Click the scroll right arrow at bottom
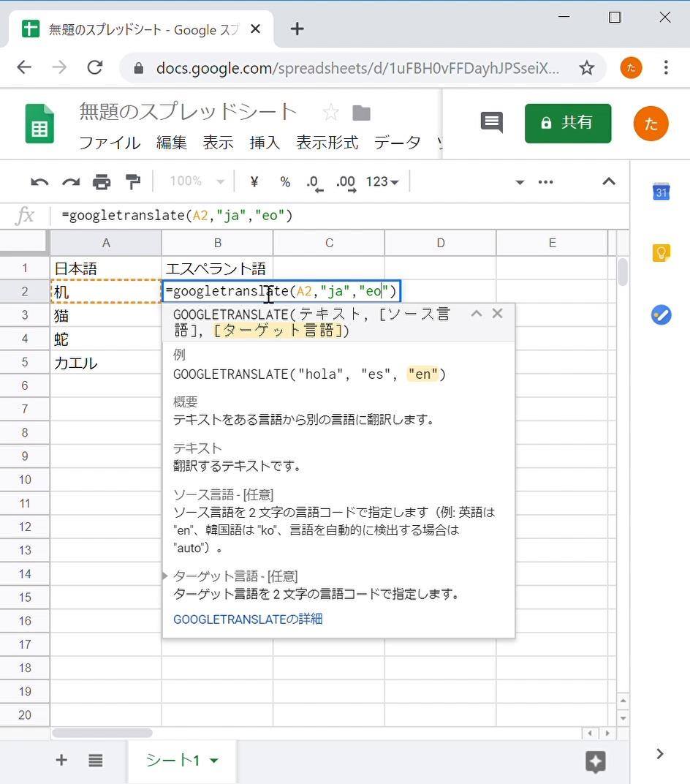This screenshot has height=784, width=690. pyautogui.click(x=607, y=734)
